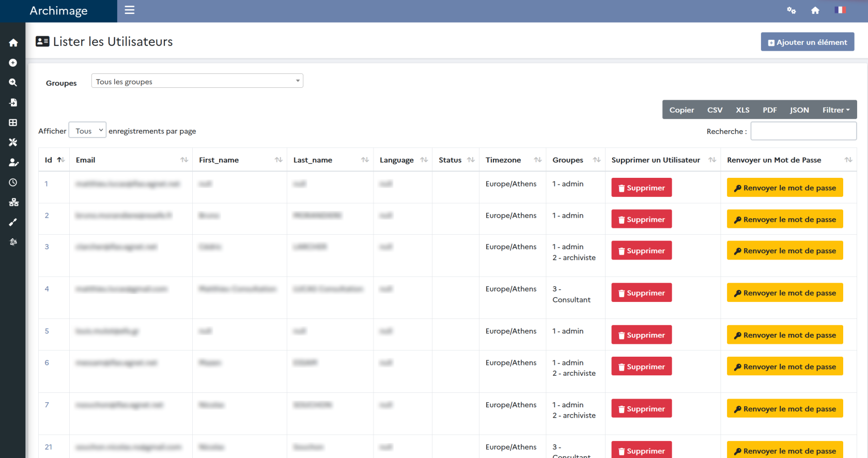Toggle the hamburger menu in header
Viewport: 868px width, 458px height.
point(130,10)
